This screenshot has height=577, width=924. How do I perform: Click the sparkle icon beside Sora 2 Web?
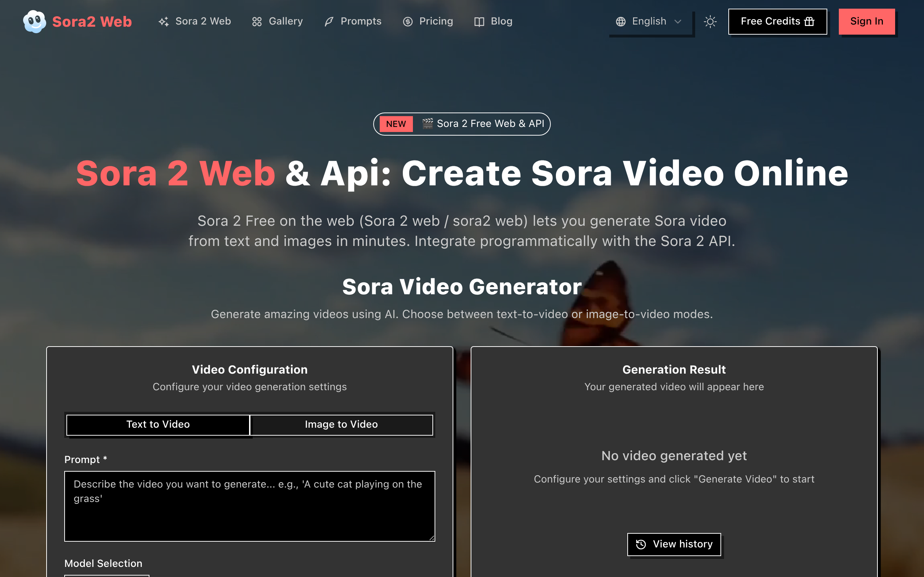tap(164, 22)
